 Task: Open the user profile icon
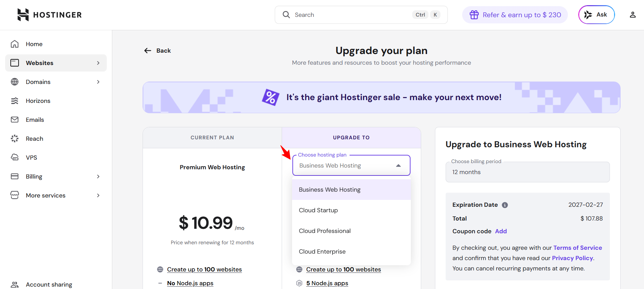[x=633, y=15]
